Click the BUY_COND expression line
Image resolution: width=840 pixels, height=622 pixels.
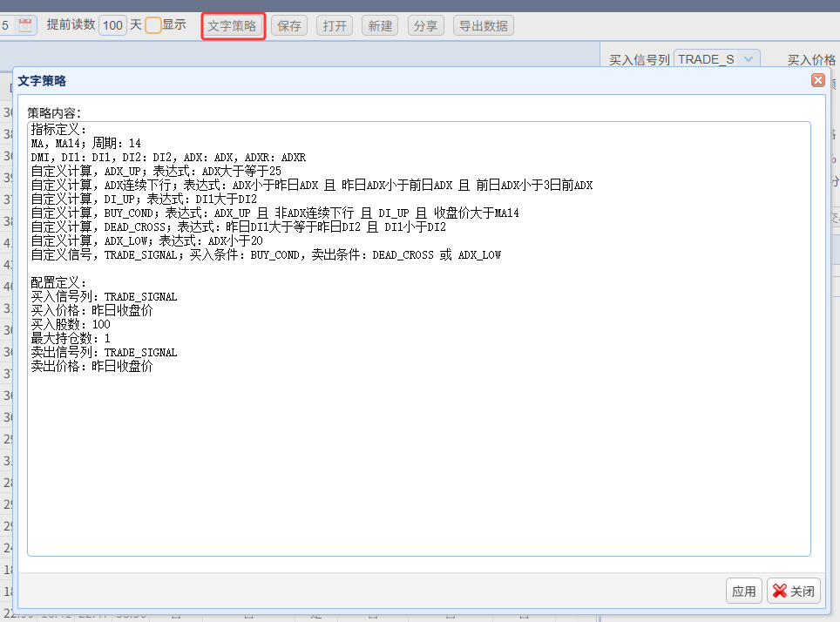click(x=274, y=213)
